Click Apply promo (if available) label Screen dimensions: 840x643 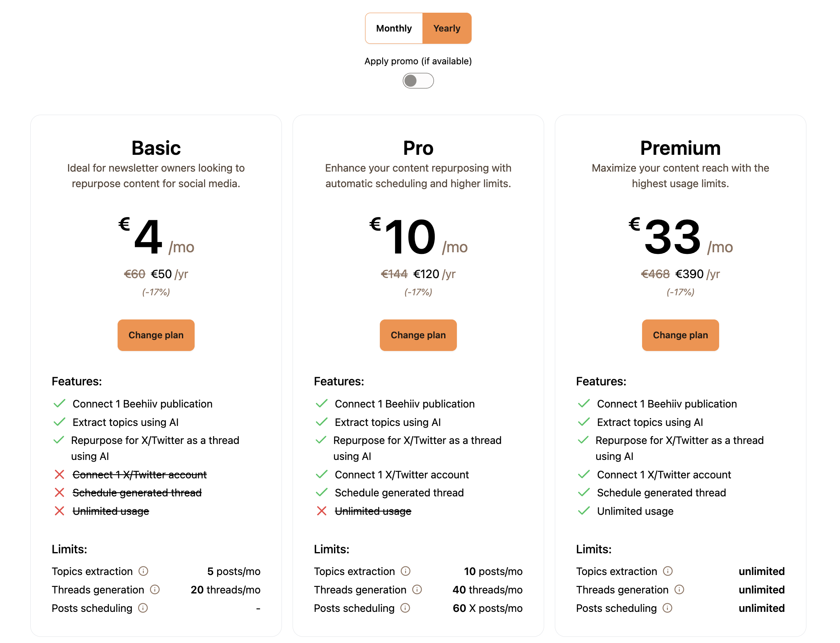(x=418, y=61)
